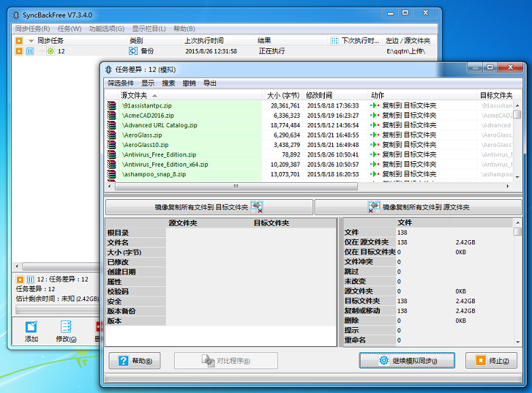The height and width of the screenshot is (393, 532).
Task: Click the file list horizontal scrollbar thumb
Action: point(236,186)
